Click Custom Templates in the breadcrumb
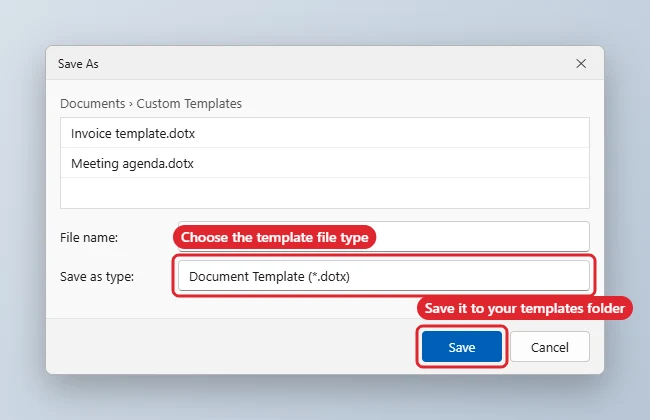 coord(189,103)
